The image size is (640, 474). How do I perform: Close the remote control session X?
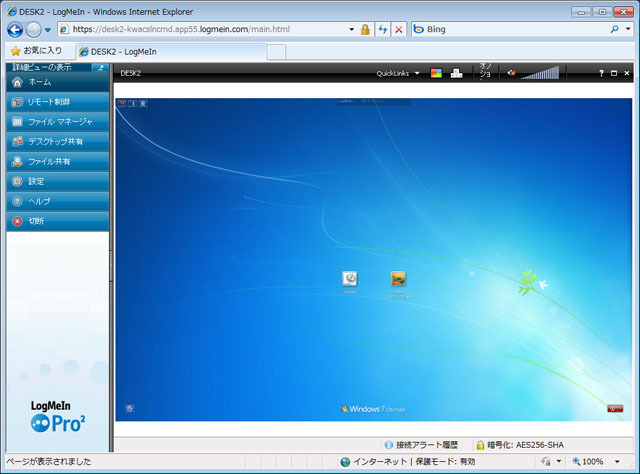tap(627, 73)
